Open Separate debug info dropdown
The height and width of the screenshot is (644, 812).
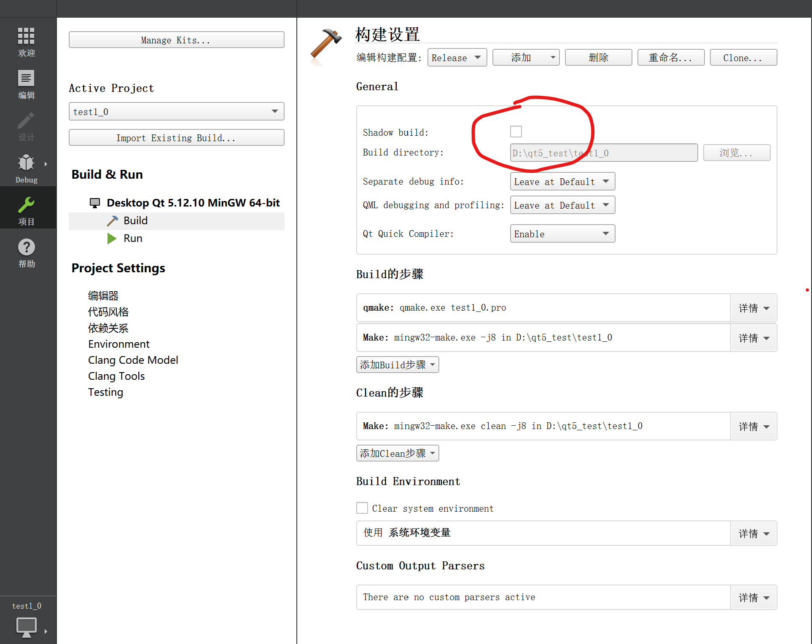562,182
